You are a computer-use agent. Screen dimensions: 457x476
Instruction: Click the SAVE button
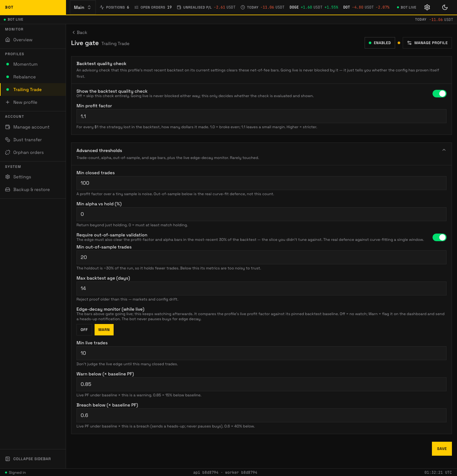point(442,449)
